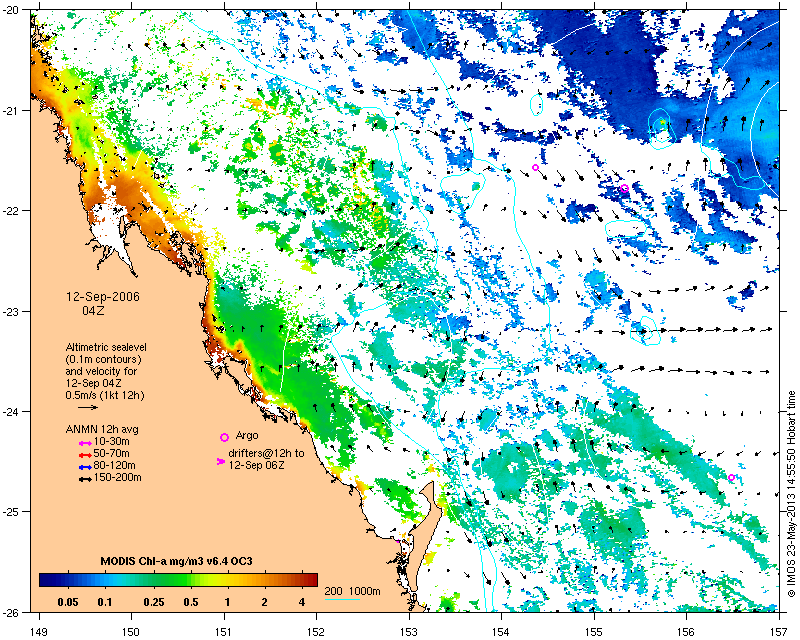Click the yellow star marker near 155.7E, 21.1S

pos(662,121)
